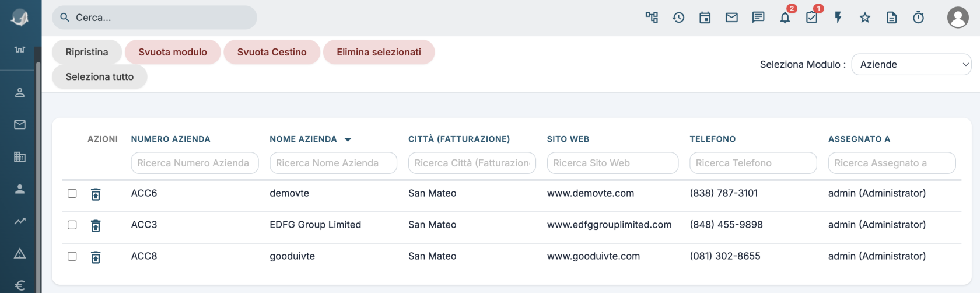Click the Ripristina button

(87, 52)
